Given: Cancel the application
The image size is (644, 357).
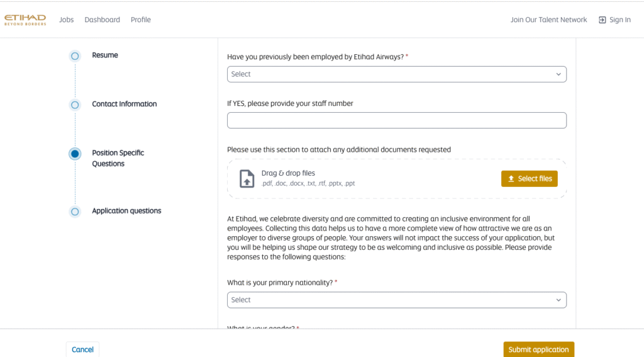Looking at the screenshot, I should [x=82, y=349].
